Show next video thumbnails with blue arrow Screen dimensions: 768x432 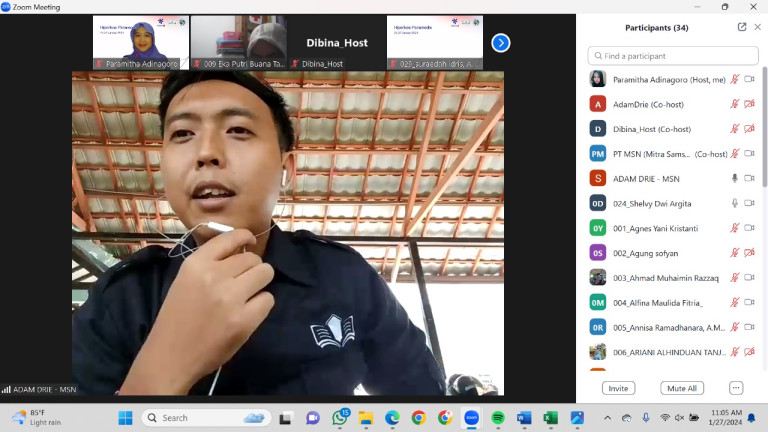501,43
